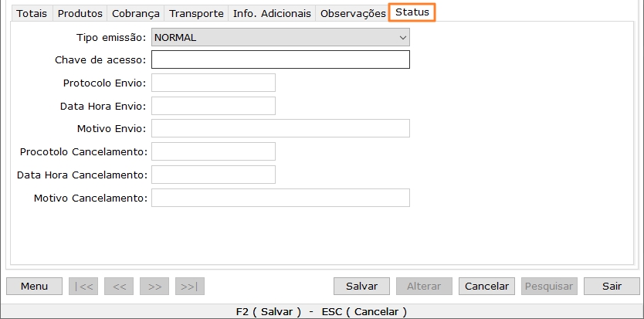Switch to the Transporte tab

(196, 14)
